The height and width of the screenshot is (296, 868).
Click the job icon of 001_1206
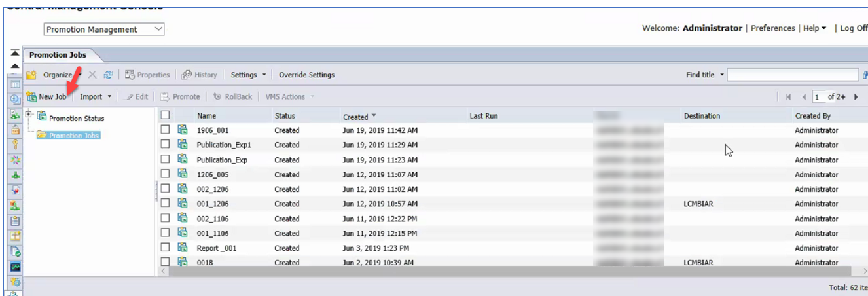pyautogui.click(x=183, y=204)
